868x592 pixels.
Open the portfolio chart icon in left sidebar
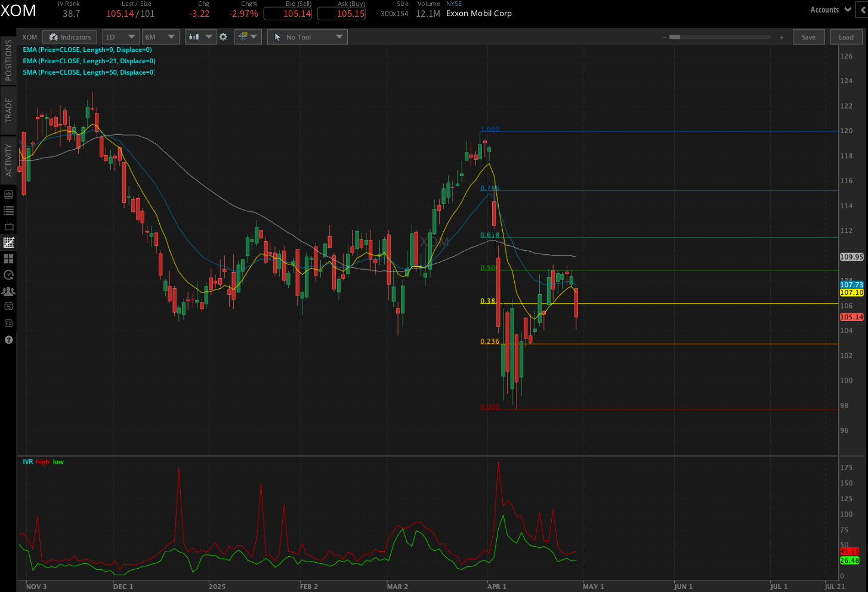pos(8,195)
